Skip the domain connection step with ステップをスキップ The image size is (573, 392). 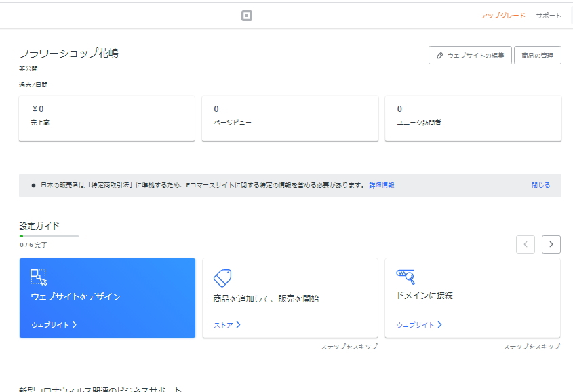coord(533,346)
